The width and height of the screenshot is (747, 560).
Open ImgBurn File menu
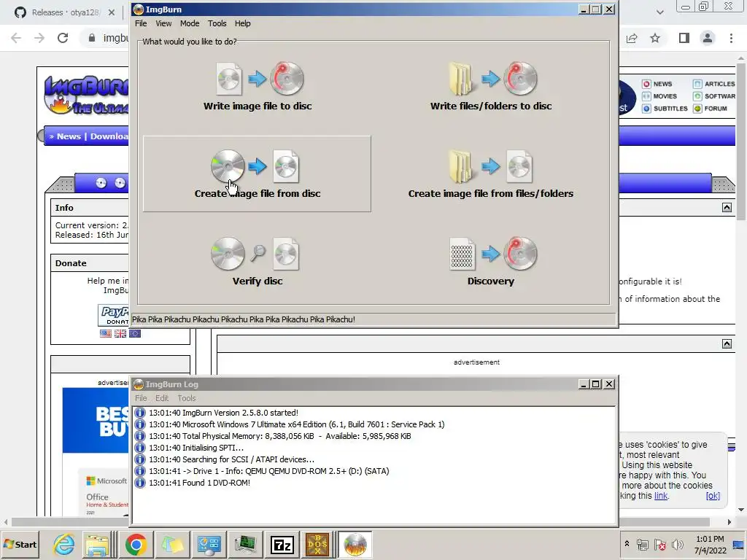(x=141, y=23)
